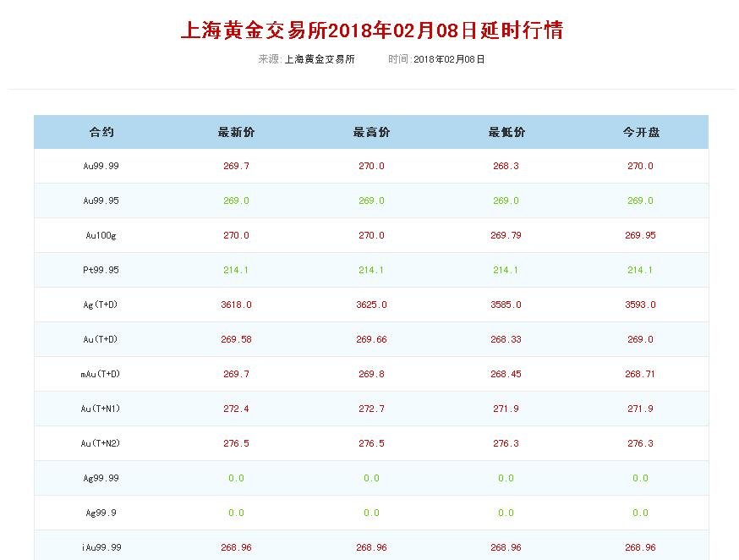739x560 pixels.
Task: Click the Ag(T+D) contract label
Action: click(x=100, y=305)
